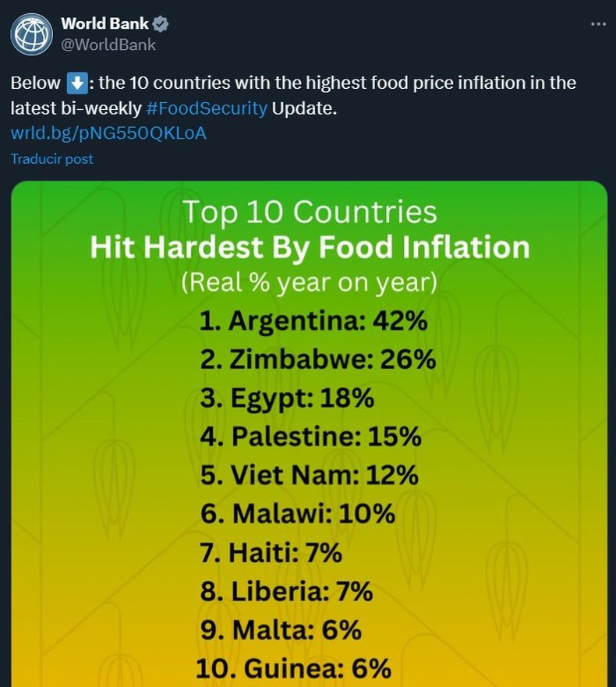
Task: Click the 'Palestine: 15%' entry
Action: click(x=310, y=436)
